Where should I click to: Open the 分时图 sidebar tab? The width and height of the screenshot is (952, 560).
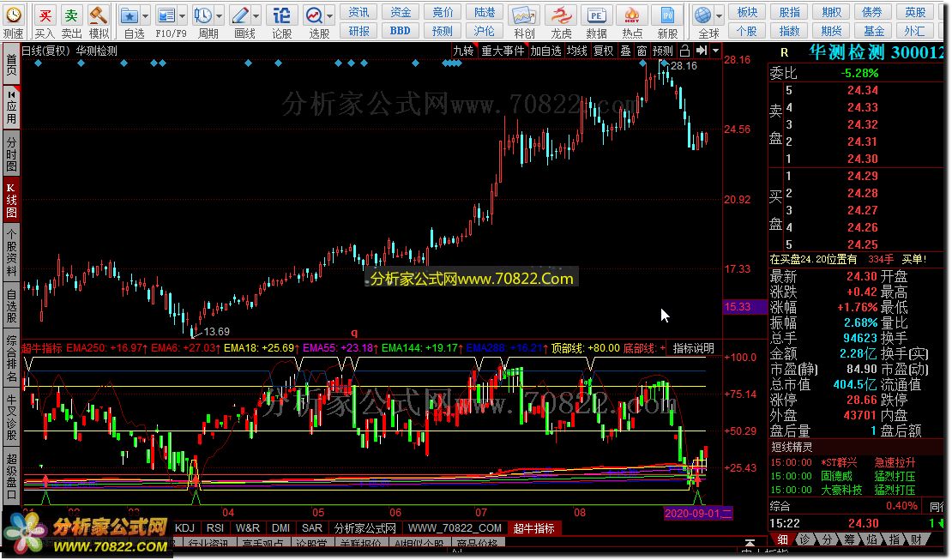pos(11,154)
